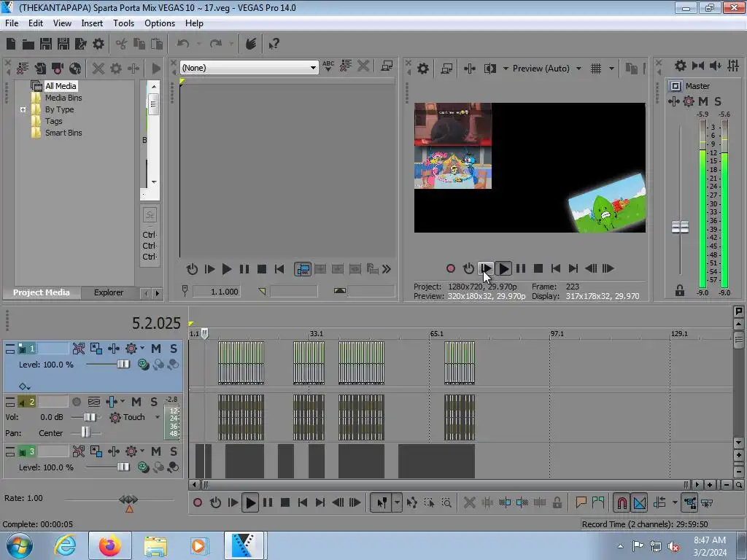Toggle Split Screen View icon in preview

(489, 69)
